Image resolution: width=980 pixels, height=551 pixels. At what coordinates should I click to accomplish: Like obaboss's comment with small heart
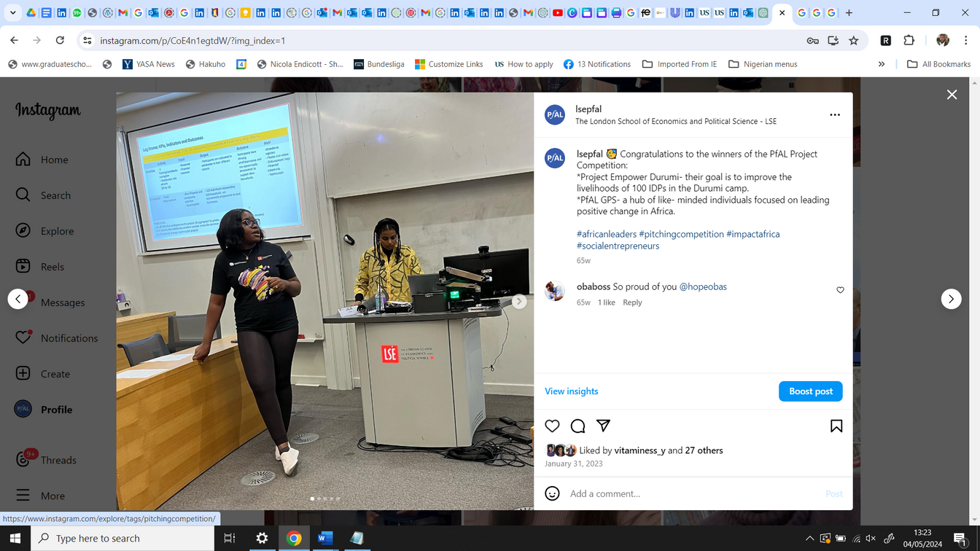point(840,290)
